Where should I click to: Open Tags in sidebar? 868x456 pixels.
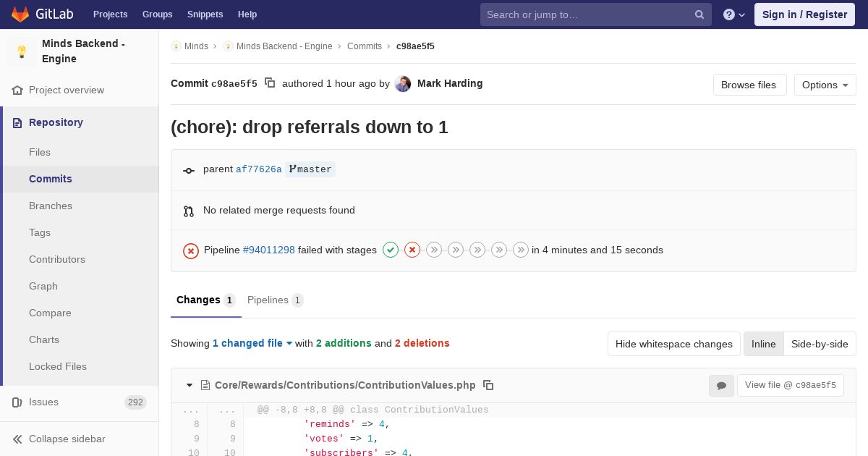click(x=40, y=232)
